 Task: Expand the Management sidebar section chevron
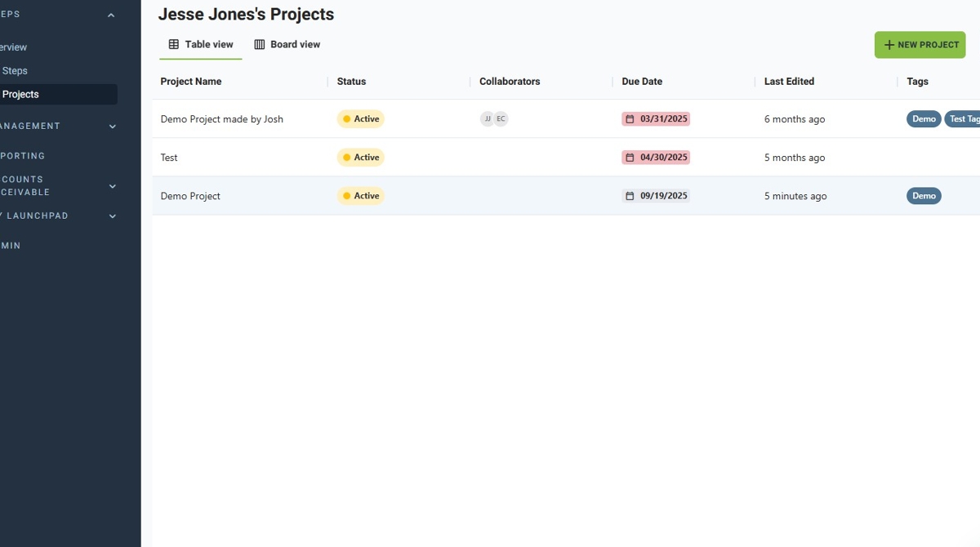[x=113, y=127]
